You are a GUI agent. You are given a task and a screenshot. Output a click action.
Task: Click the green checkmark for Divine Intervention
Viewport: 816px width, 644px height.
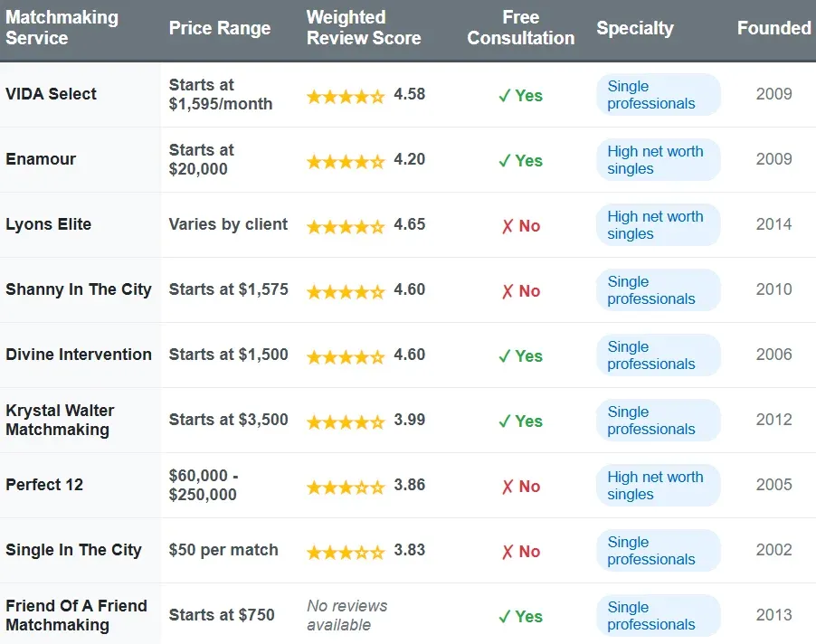click(505, 355)
